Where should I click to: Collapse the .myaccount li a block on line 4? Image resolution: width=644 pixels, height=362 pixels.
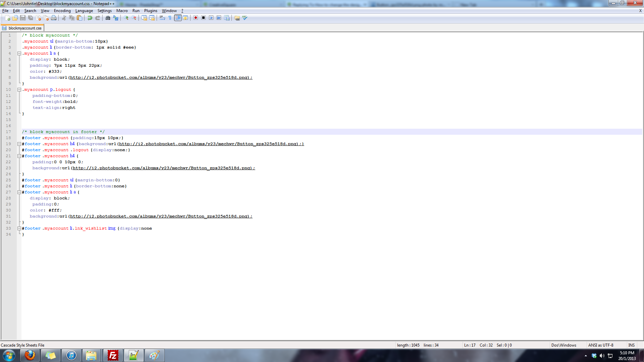point(19,54)
